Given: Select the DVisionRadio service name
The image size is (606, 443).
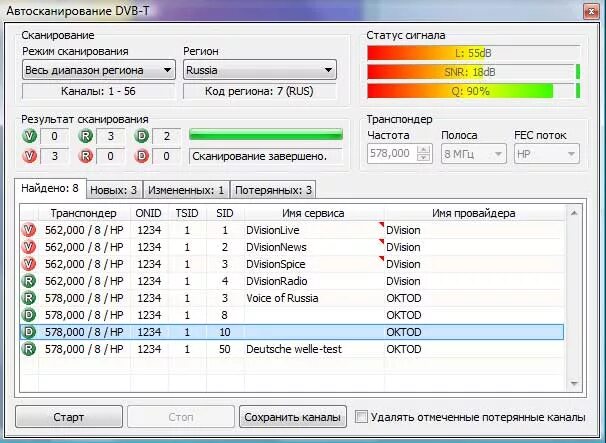Looking at the screenshot, I should coord(277,281).
